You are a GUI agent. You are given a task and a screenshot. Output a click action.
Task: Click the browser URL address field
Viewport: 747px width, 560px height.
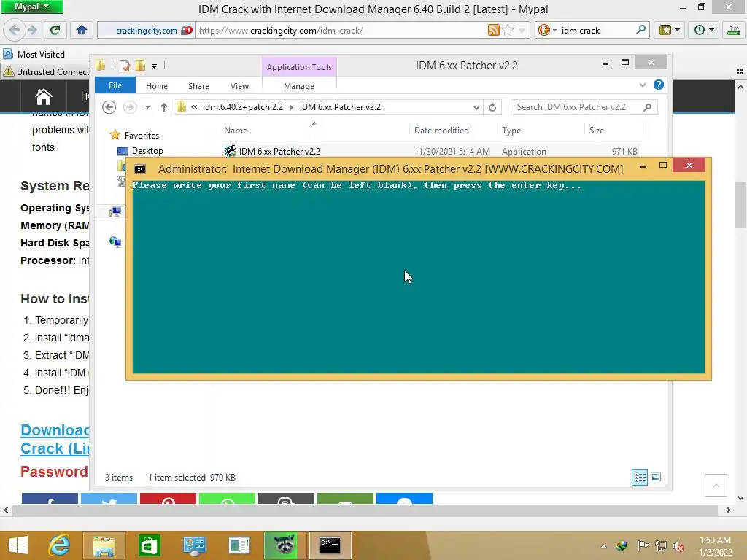[x=341, y=31]
